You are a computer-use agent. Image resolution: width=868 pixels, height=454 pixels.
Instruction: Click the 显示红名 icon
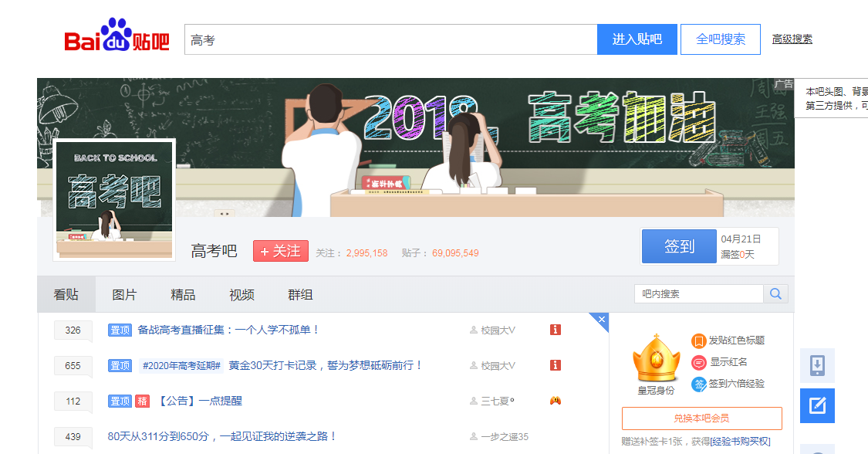point(698,363)
